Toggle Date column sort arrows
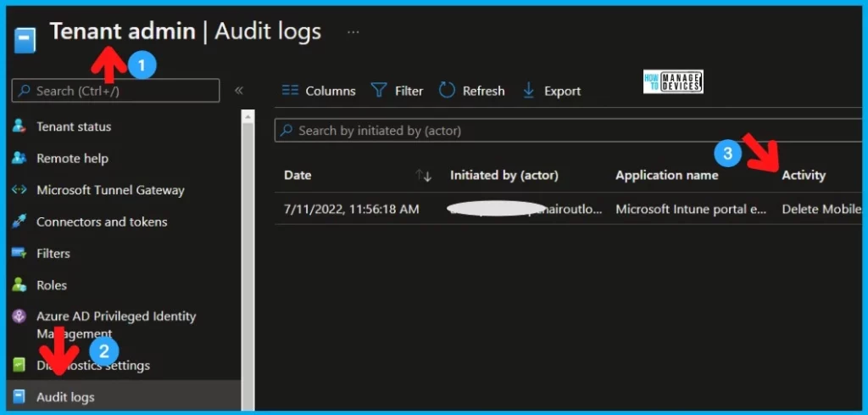Viewport: 868px width, 415px height. [424, 176]
